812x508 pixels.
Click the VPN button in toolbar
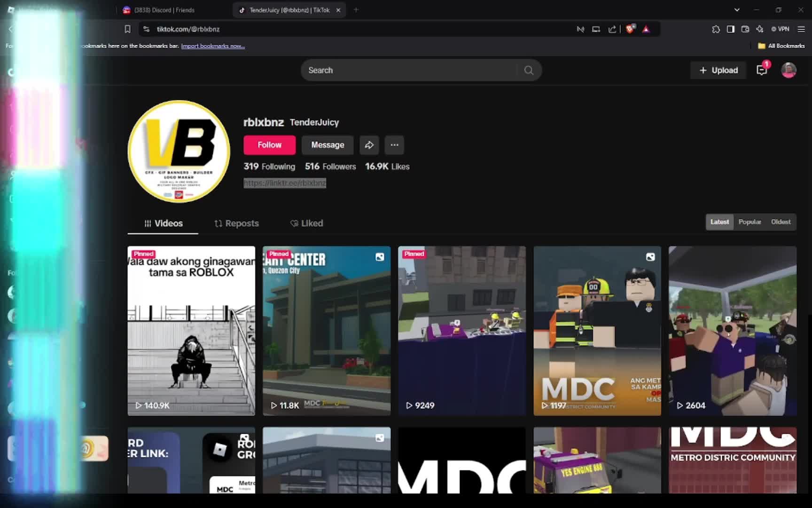780,29
